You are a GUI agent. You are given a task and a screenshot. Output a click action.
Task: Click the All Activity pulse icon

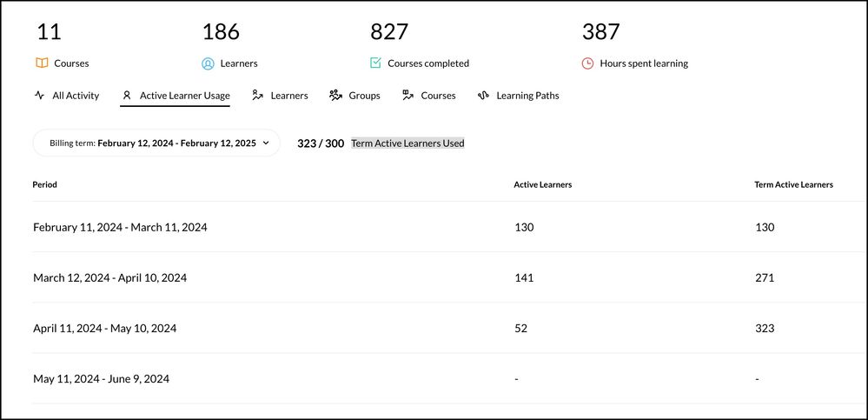pos(39,96)
